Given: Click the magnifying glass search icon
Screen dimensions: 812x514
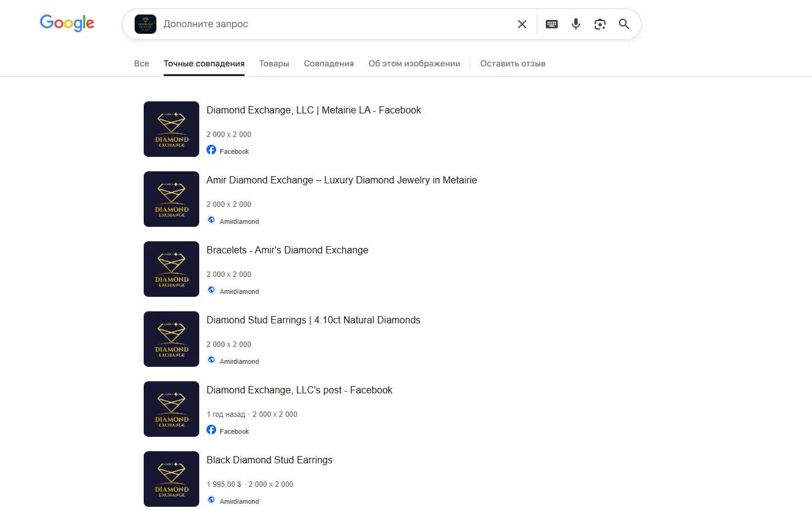Looking at the screenshot, I should coord(624,24).
